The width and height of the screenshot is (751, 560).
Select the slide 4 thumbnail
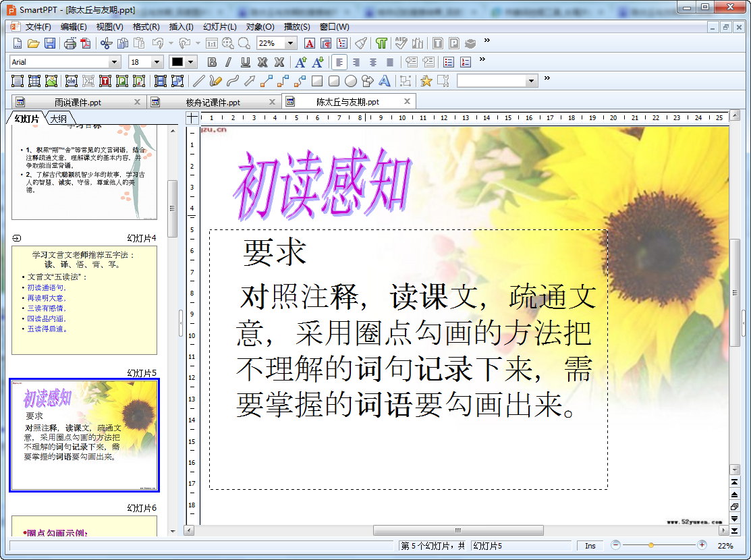tap(84, 300)
